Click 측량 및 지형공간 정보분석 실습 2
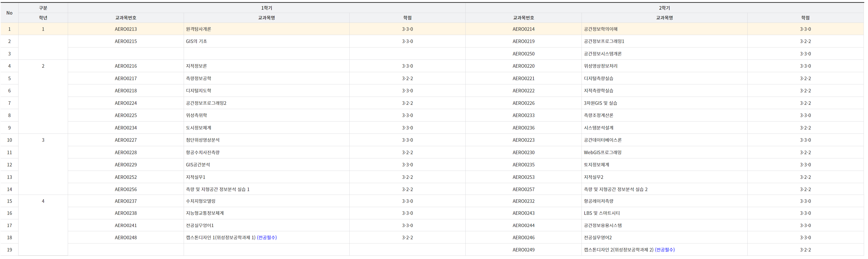Viewport: 868px width, 259px height. [x=616, y=189]
